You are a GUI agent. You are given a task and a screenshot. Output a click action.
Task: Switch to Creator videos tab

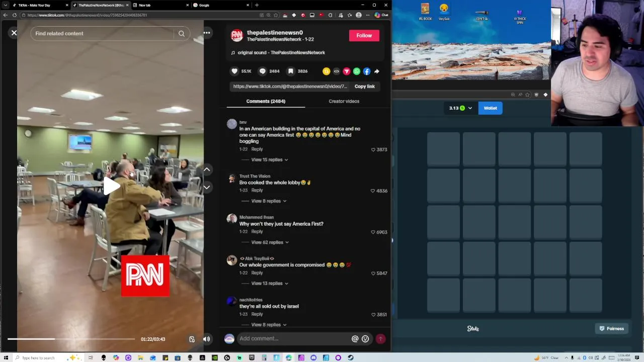click(x=344, y=101)
